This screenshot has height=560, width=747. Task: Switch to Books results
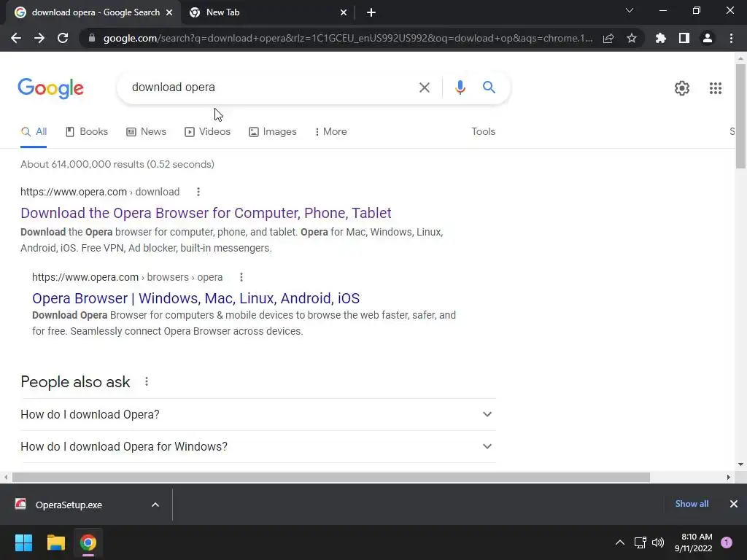pos(87,132)
